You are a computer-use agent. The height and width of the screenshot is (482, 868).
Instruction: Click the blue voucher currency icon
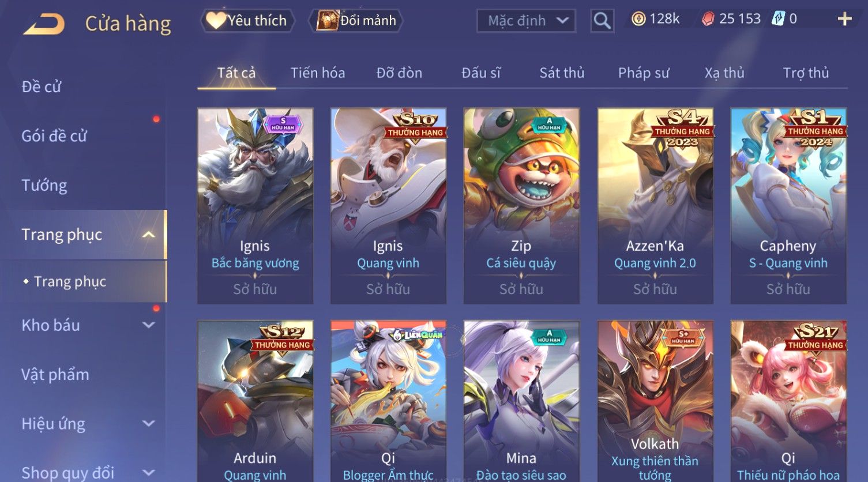[x=779, y=19]
